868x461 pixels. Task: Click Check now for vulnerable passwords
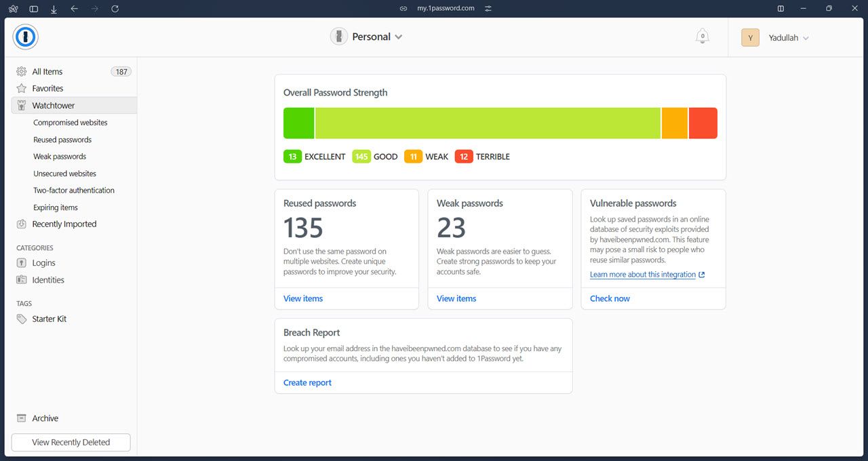point(609,298)
